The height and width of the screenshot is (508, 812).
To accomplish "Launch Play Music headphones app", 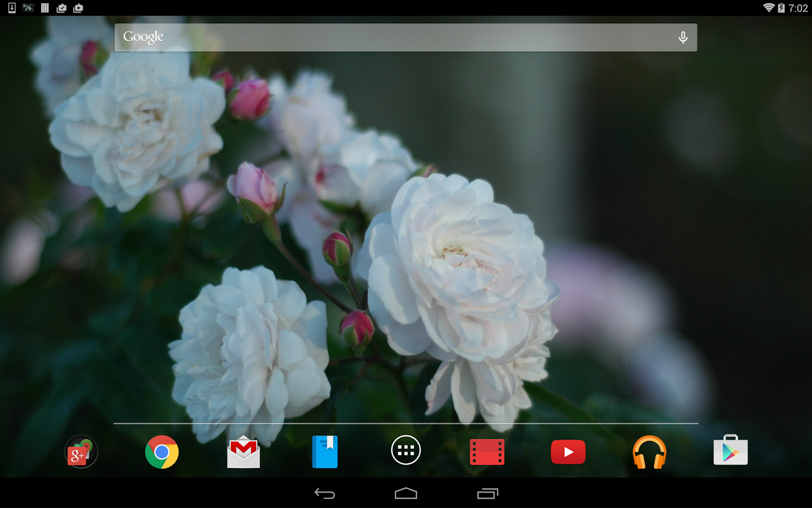I will (650, 452).
